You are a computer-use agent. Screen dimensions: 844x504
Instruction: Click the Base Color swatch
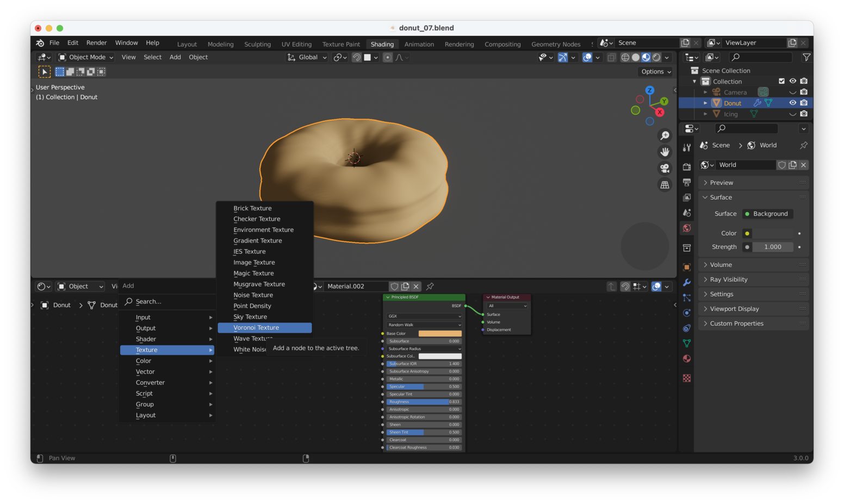tap(439, 333)
